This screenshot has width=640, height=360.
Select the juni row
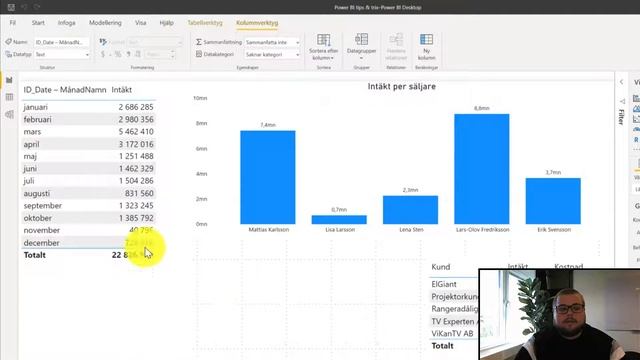89,169
